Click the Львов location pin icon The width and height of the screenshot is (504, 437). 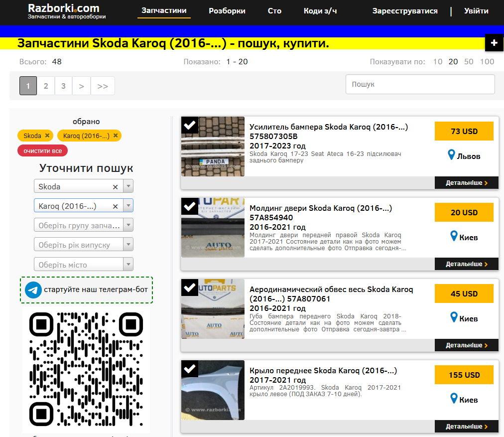(451, 154)
